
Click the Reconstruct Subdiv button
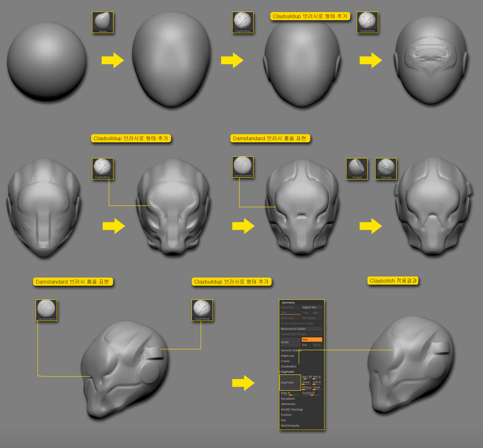(x=294, y=329)
